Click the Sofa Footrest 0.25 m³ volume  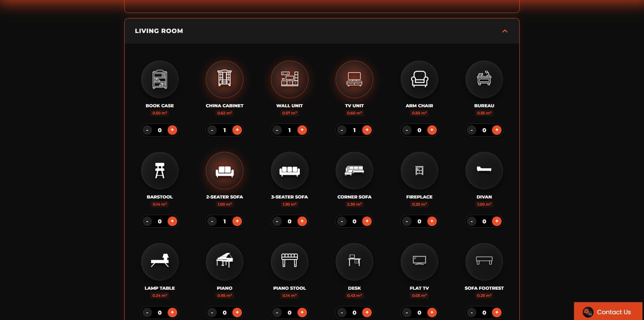(484, 295)
